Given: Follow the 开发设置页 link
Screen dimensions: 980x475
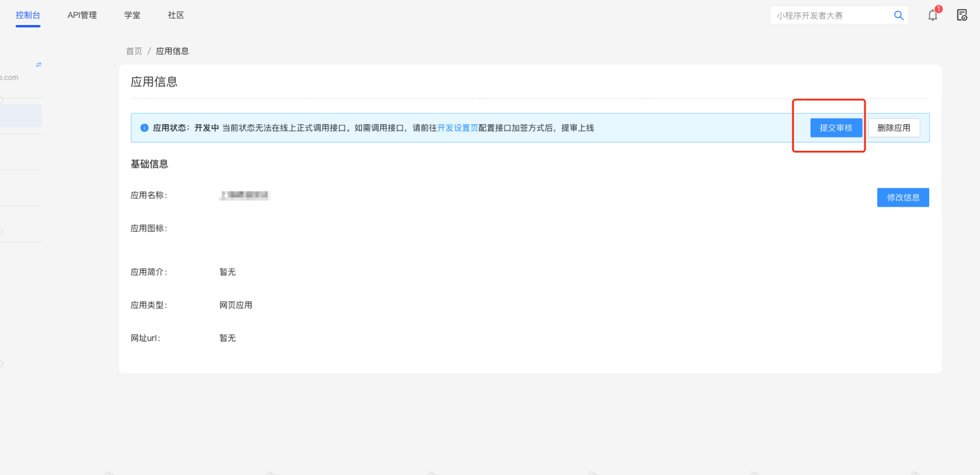Looking at the screenshot, I should [x=457, y=128].
